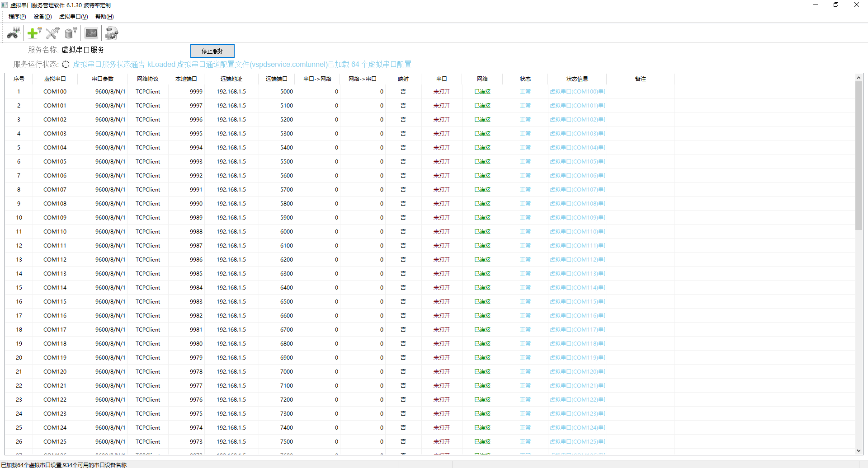This screenshot has height=468, width=868.
Task: Click the binoculars search devices icon
Action: [x=13, y=33]
